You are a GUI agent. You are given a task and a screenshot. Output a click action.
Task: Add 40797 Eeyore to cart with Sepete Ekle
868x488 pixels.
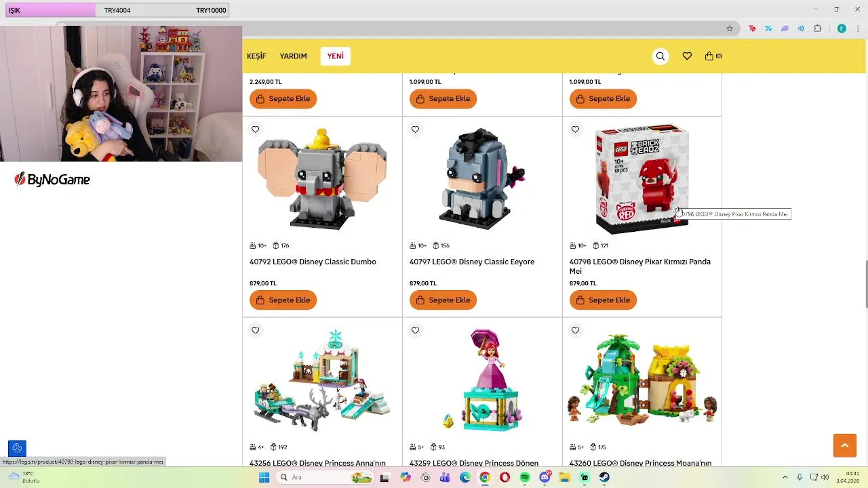[443, 300]
